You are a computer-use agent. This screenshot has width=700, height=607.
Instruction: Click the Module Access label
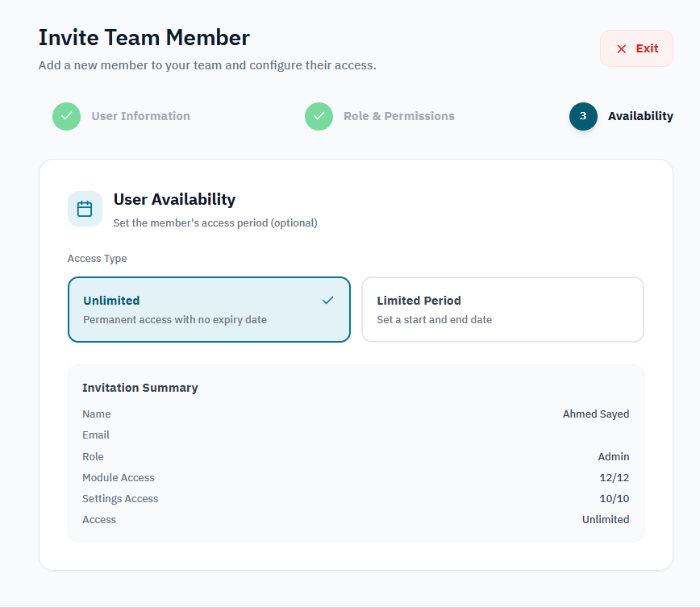[x=119, y=477]
